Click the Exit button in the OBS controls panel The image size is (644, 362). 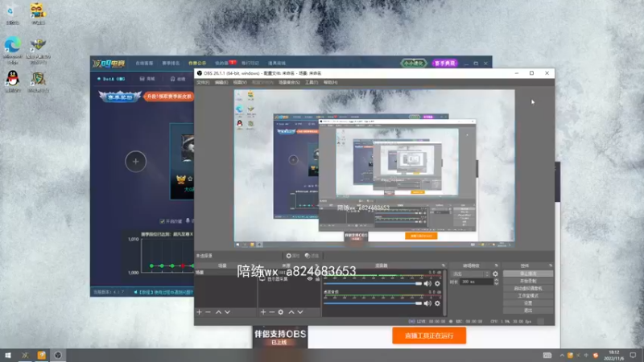tap(528, 311)
